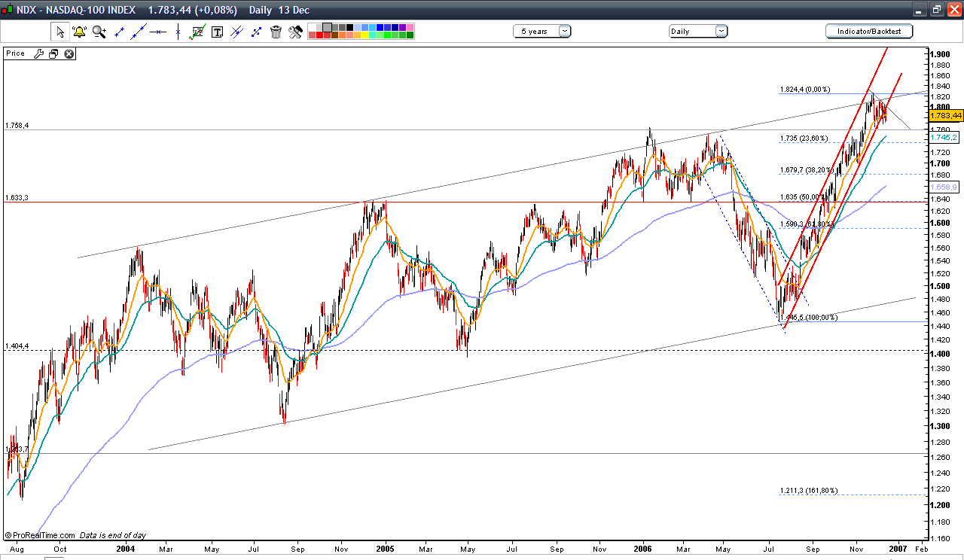Click the lavender moving average value 1.658,9
Image resolution: width=964 pixels, height=560 pixels.
(945, 187)
